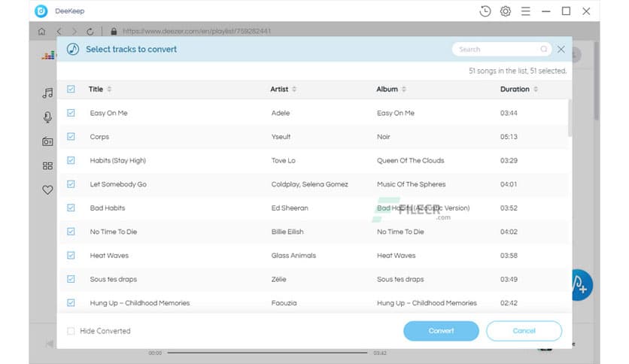Image resolution: width=629 pixels, height=364 pixels.
Task: Open the hamburger menu in title bar
Action: coord(525,11)
